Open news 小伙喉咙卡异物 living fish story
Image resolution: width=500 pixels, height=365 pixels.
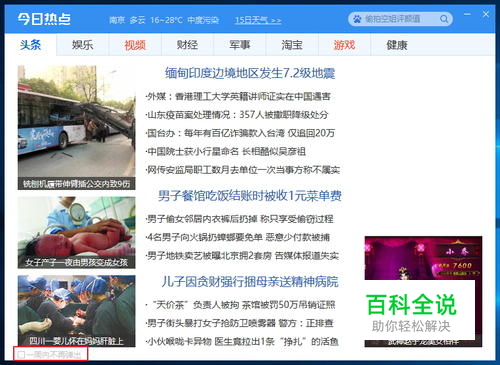click(x=242, y=341)
